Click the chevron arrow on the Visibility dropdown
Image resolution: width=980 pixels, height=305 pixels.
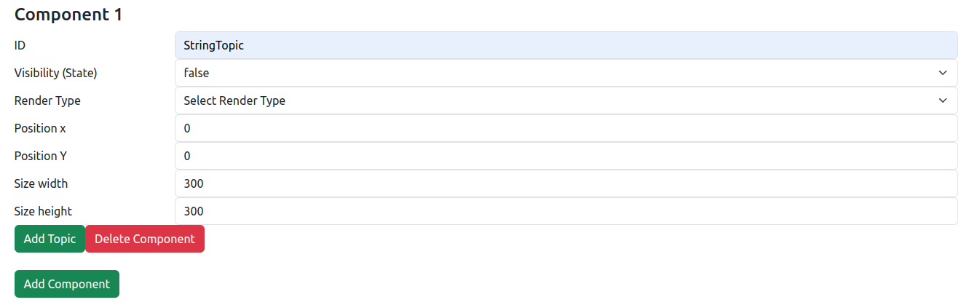943,73
